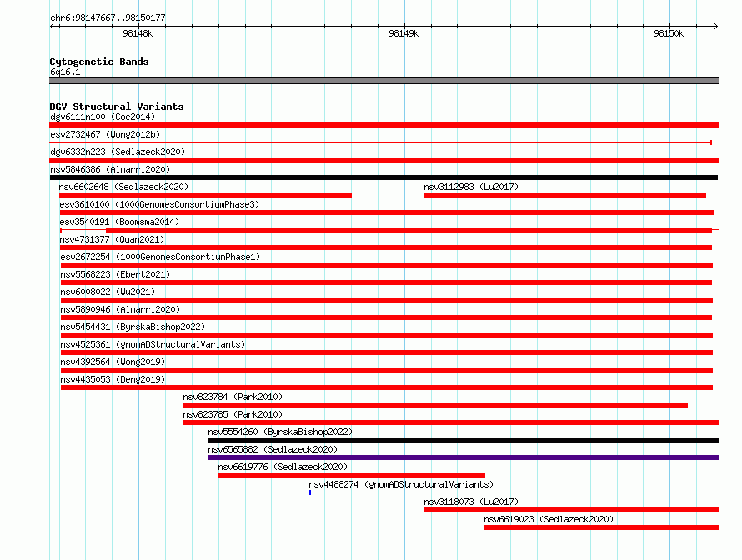Screen dimensions: 742x560
Task: Open variant dgv6111n100 (Coe2014) label
Action: click(103, 117)
